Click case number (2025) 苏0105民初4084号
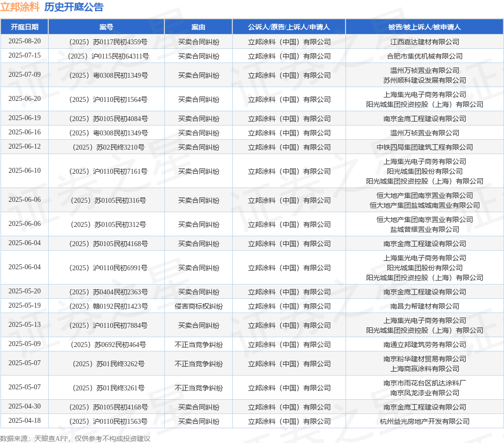The height and width of the screenshot is (443, 504). pos(108,119)
